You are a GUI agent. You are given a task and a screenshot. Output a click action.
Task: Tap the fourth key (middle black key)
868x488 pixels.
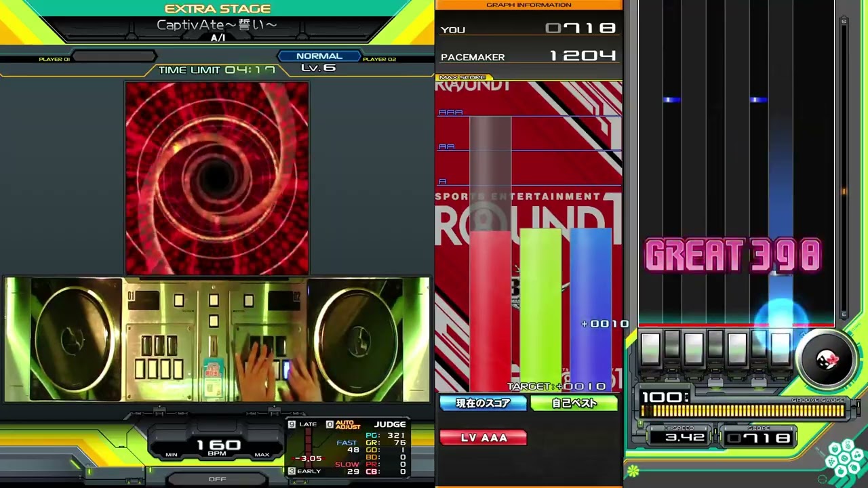click(715, 345)
